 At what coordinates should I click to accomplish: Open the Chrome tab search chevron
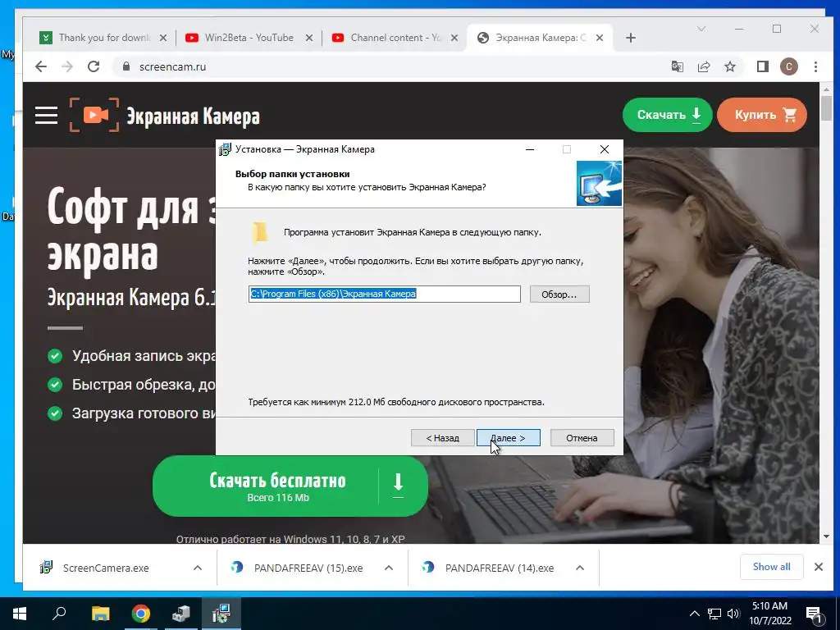701,29
